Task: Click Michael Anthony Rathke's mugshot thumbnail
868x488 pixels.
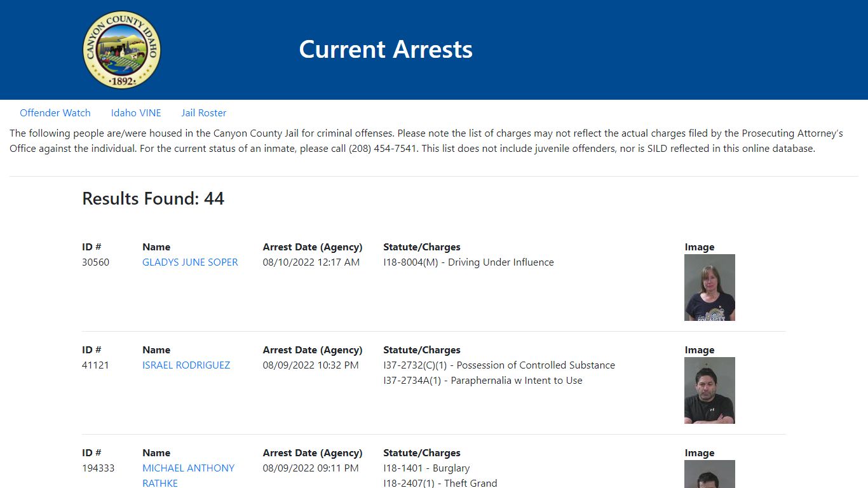Action: point(710,474)
